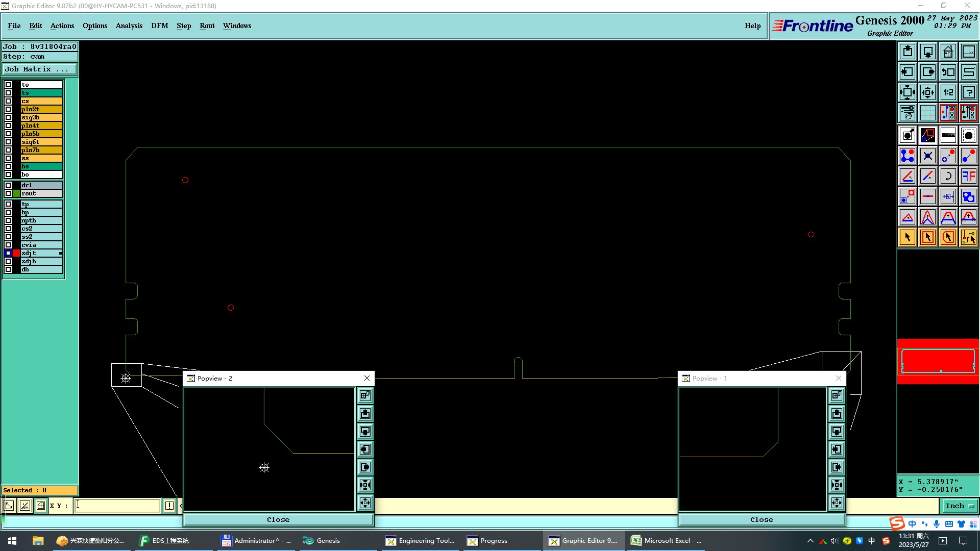Open the Edit menu

(x=36, y=26)
